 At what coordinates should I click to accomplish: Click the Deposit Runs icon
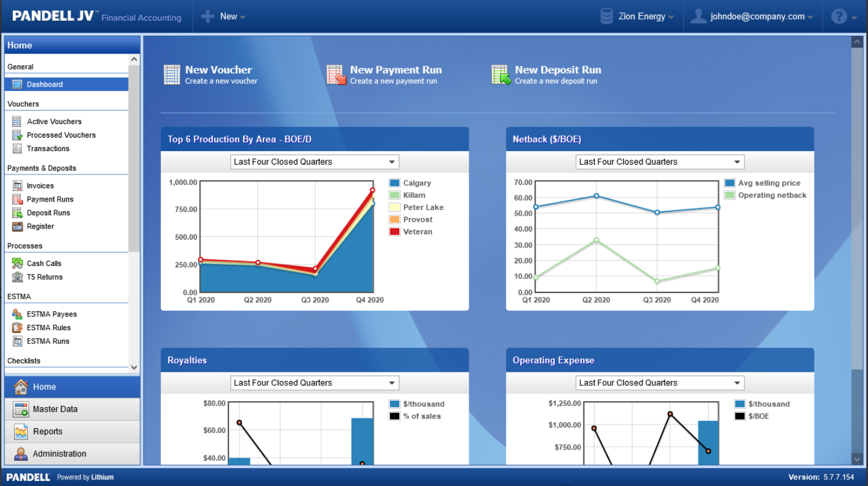tap(17, 213)
